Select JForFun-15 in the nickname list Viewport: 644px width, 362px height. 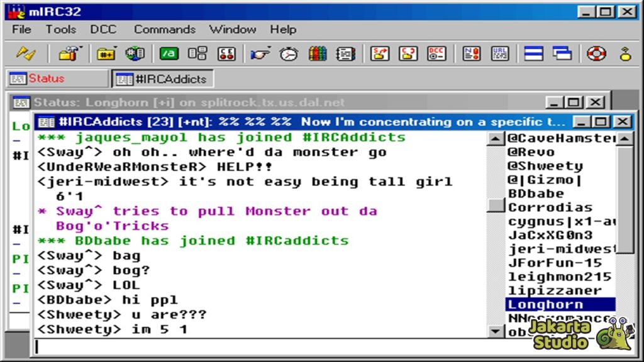(x=560, y=263)
